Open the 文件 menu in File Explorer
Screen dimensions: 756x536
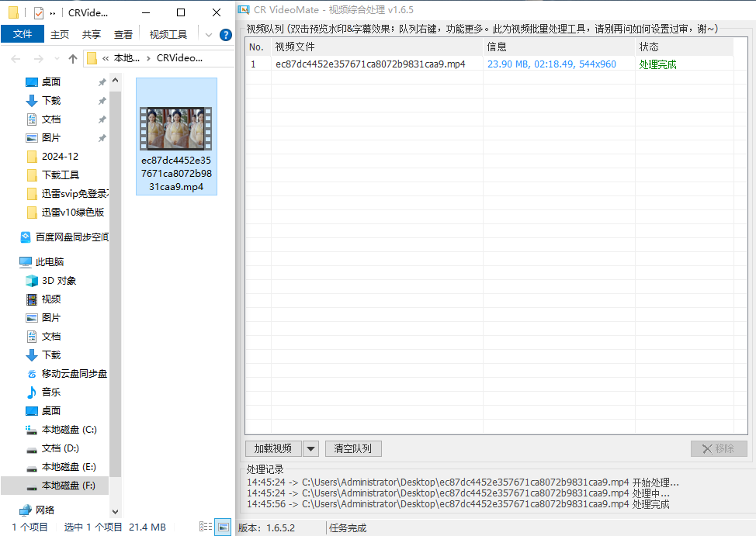[23, 34]
